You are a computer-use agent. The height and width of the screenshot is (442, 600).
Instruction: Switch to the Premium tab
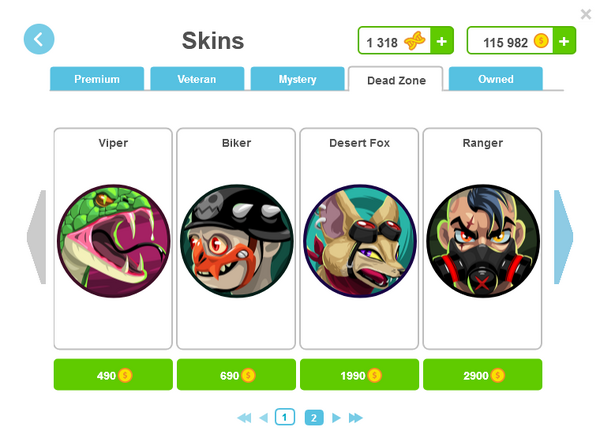click(97, 79)
